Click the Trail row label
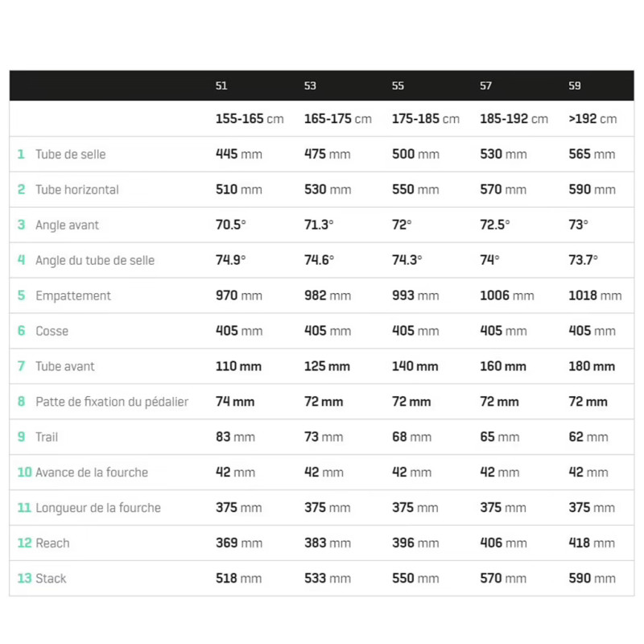 click(x=47, y=437)
